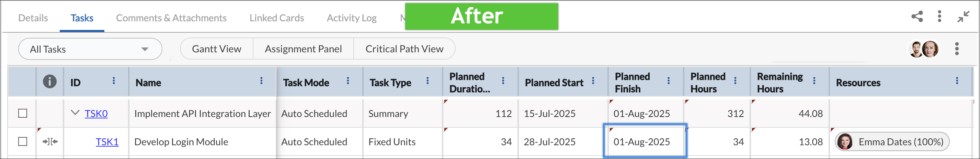Screen dimensions: 980x159
Task: Open the ID column options menu
Action: click(113, 81)
